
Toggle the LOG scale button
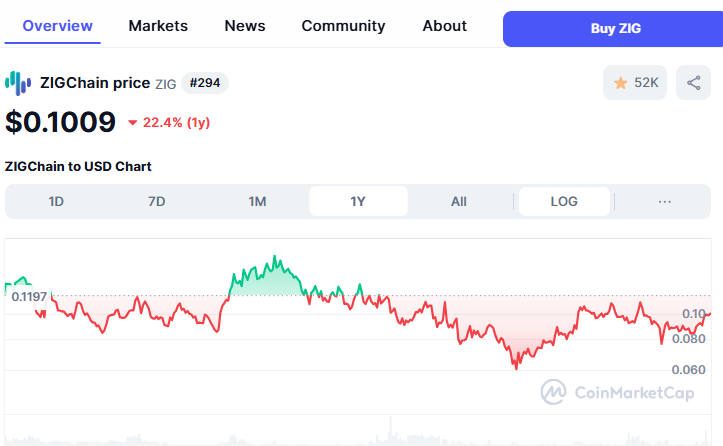(x=564, y=202)
